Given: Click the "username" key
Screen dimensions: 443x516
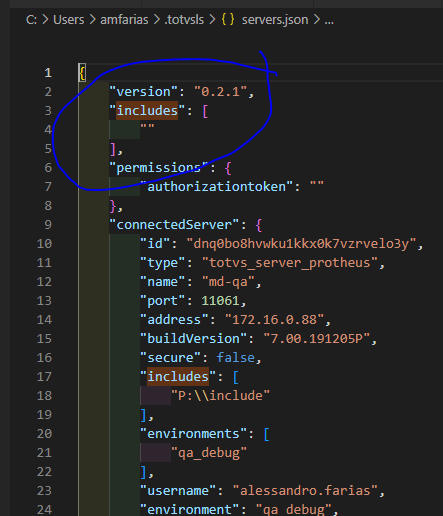Looking at the screenshot, I should click(x=178, y=491).
